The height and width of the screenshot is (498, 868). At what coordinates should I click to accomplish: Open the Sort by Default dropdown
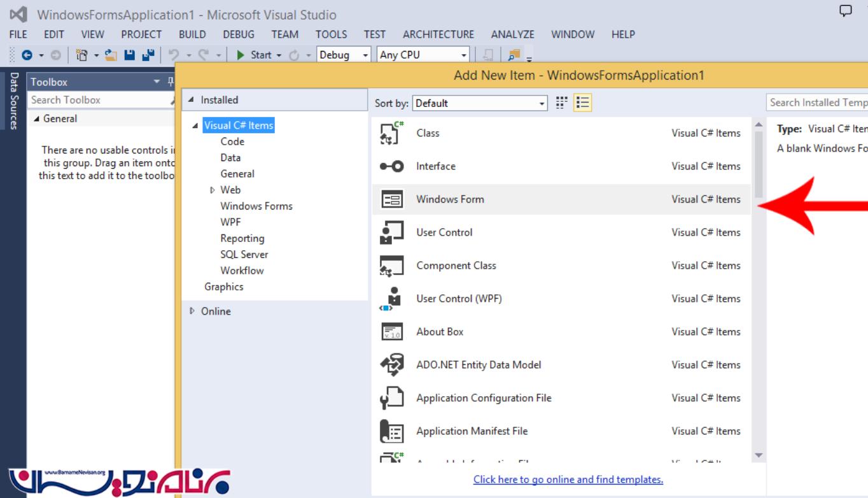pyautogui.click(x=480, y=103)
